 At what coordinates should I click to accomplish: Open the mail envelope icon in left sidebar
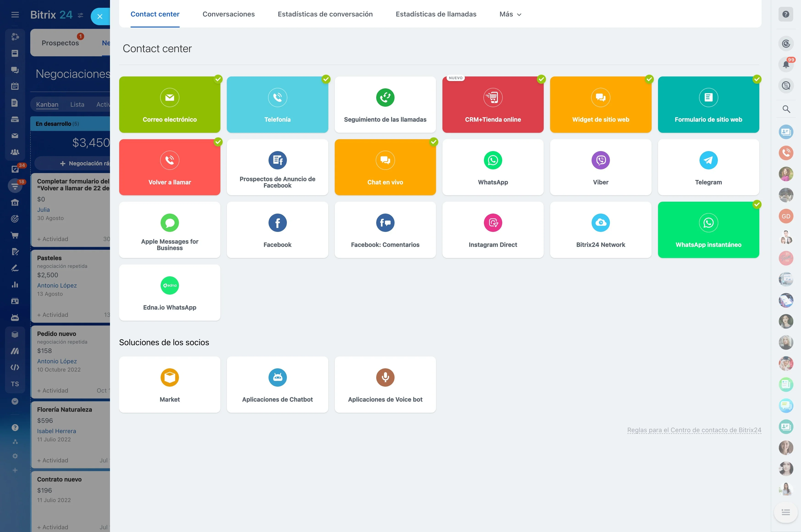click(15, 136)
